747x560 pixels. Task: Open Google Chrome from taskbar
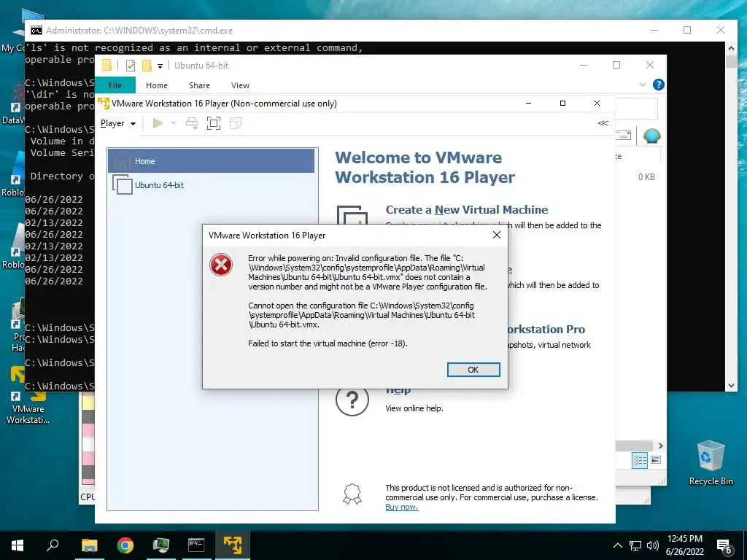[x=125, y=545]
